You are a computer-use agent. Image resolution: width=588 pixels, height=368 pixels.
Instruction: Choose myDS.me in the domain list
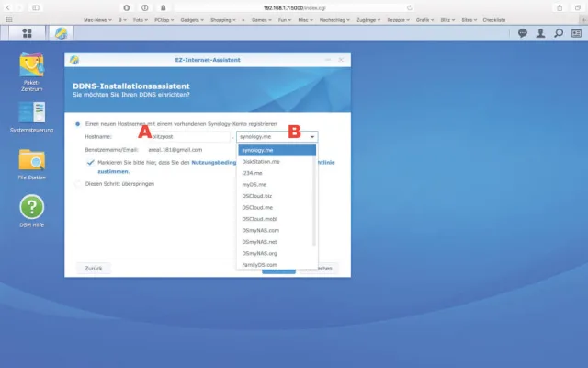click(277, 184)
